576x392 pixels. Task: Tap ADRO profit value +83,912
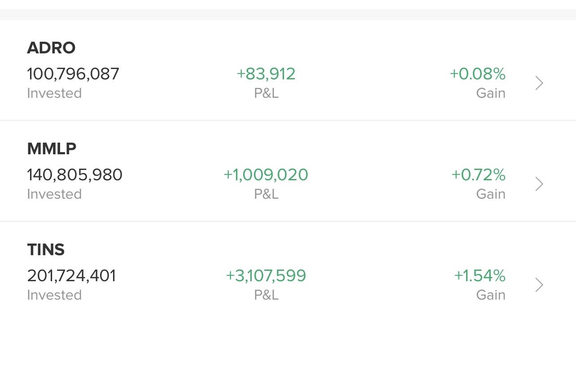(266, 74)
